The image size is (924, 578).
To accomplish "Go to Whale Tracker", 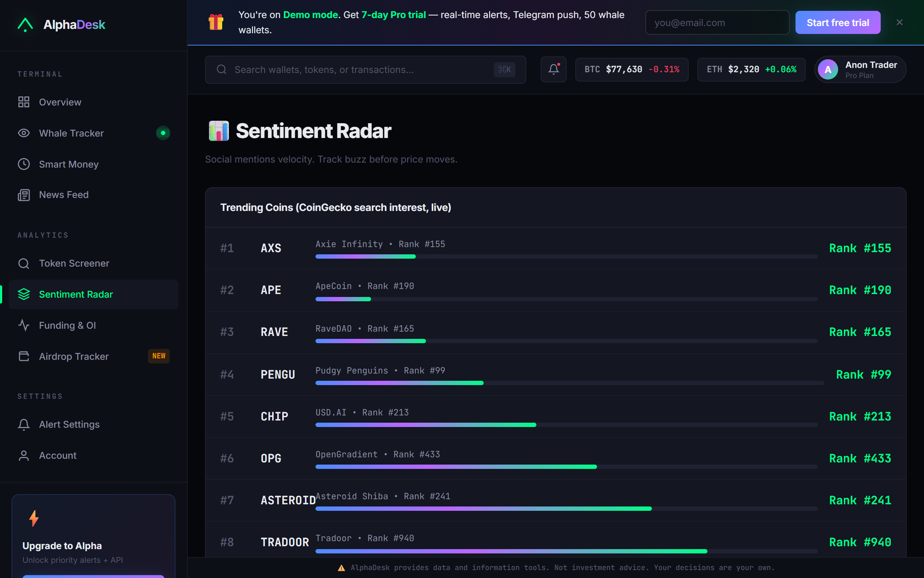I will tap(93, 133).
